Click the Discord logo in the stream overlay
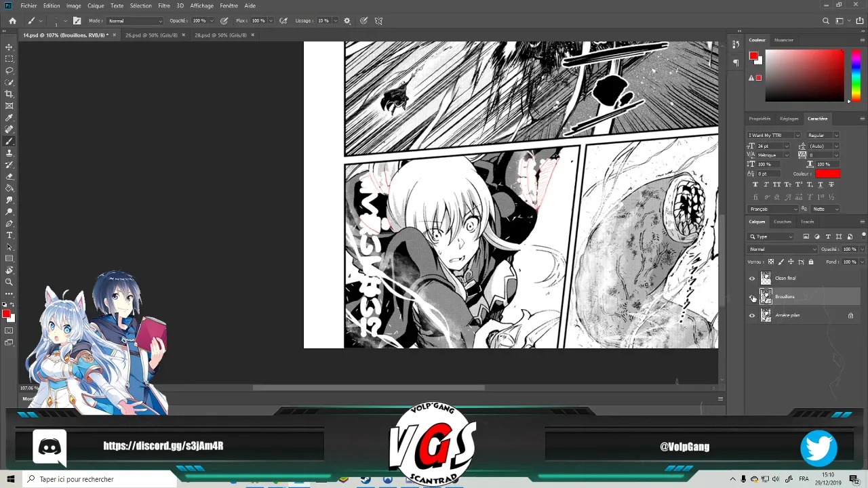 tap(50, 447)
